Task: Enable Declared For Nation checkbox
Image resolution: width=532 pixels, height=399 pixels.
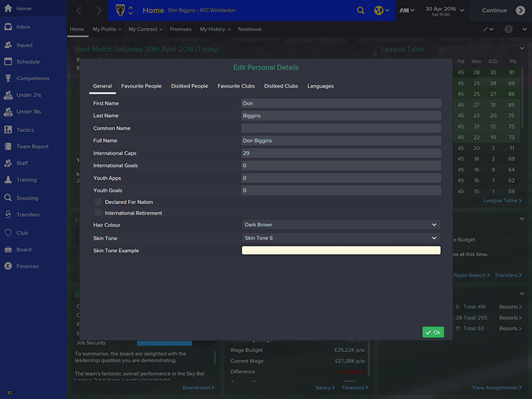Action: coord(98,201)
